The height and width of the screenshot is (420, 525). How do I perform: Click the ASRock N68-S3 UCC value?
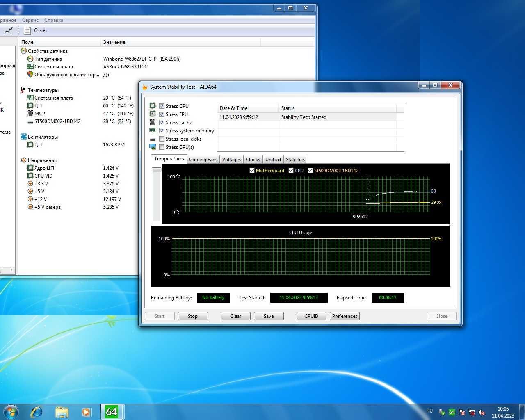click(125, 67)
